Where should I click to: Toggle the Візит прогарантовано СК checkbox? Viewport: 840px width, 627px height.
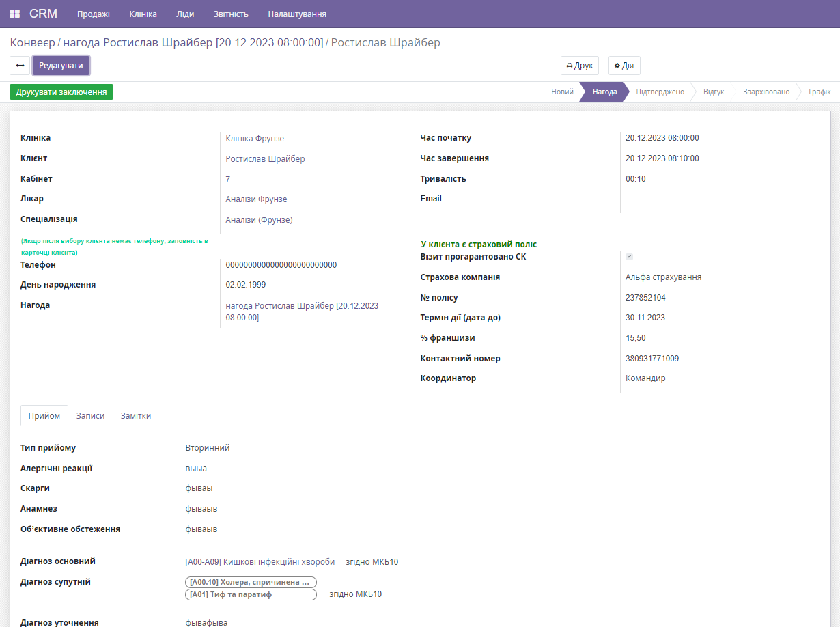tap(629, 257)
